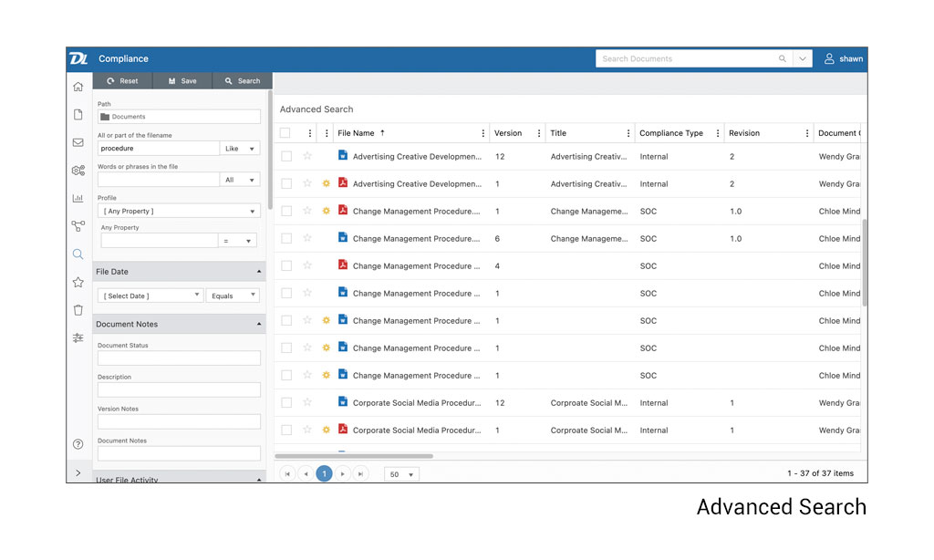Open the Workflow diagram icon in sidebar
The height and width of the screenshot is (560, 934).
[x=78, y=226]
